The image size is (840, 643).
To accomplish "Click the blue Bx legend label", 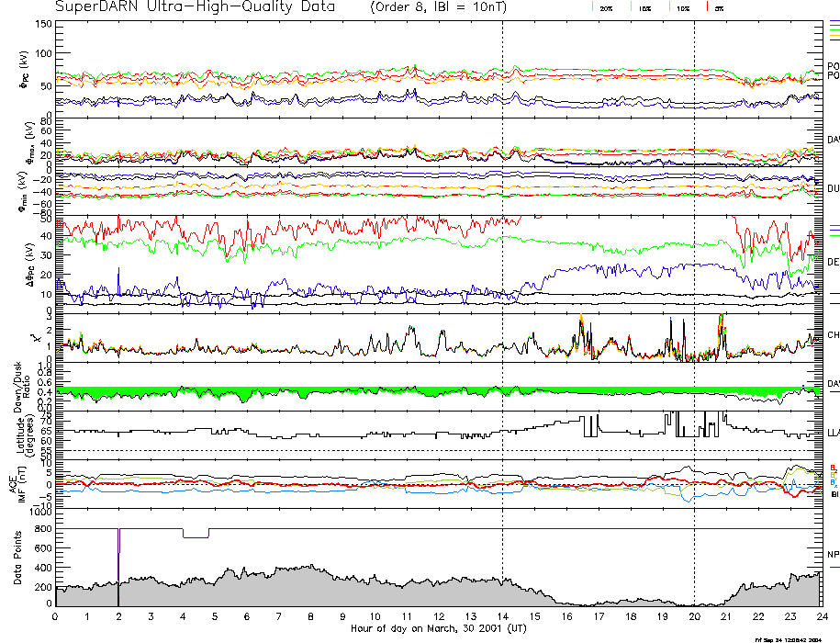I will click(x=834, y=482).
